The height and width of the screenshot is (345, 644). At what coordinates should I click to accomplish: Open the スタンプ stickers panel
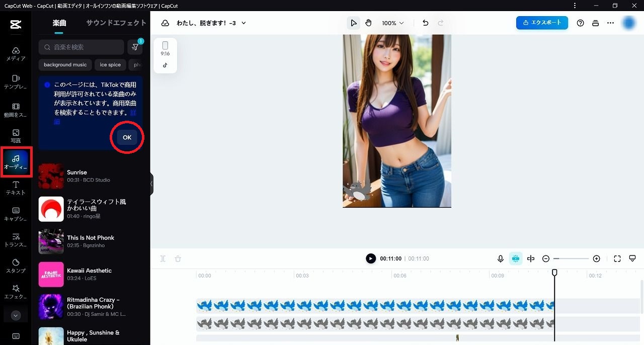(16, 266)
